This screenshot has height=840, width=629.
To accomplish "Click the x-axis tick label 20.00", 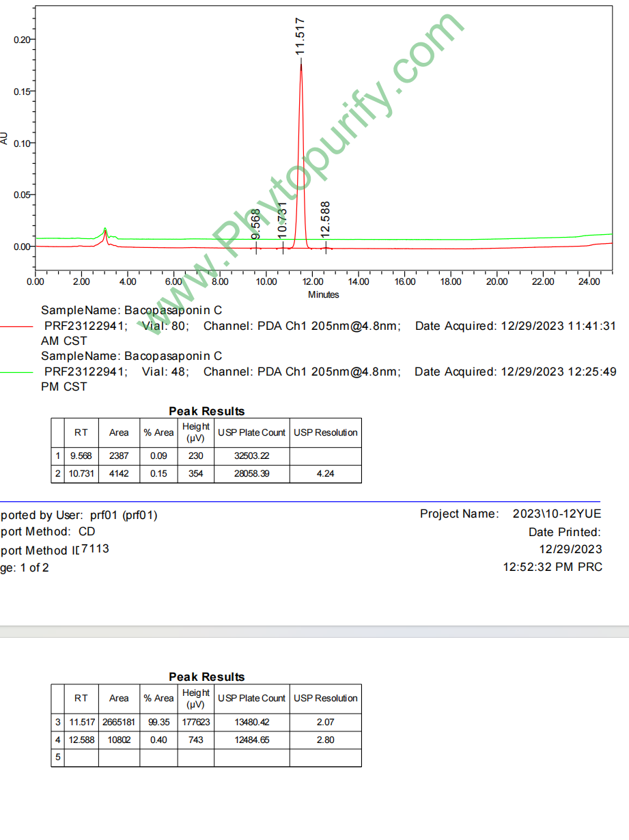I will [497, 281].
